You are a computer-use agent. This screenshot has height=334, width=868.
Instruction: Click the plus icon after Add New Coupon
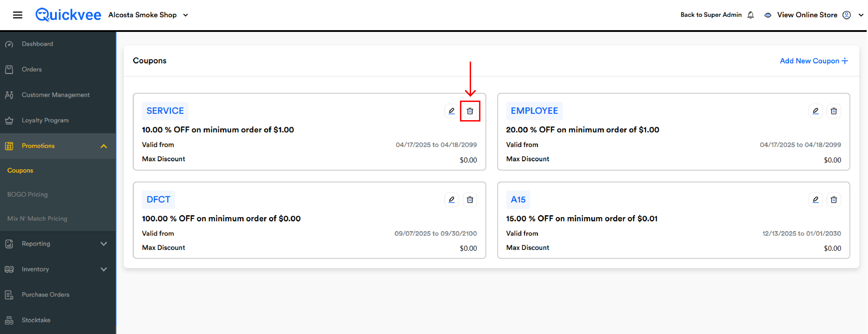click(x=844, y=61)
